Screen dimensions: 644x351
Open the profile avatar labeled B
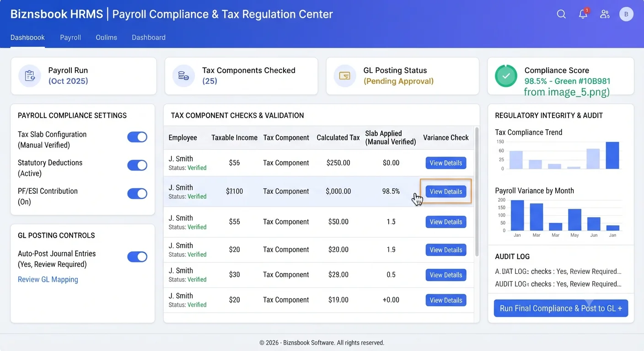tap(626, 14)
